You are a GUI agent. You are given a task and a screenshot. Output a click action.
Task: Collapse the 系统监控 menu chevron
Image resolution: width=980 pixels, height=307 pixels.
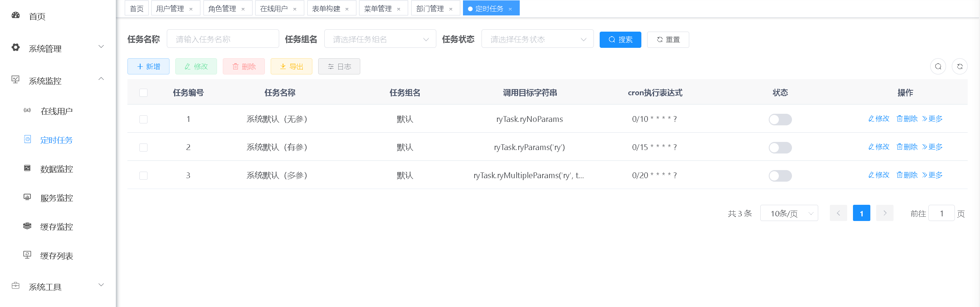click(x=101, y=79)
